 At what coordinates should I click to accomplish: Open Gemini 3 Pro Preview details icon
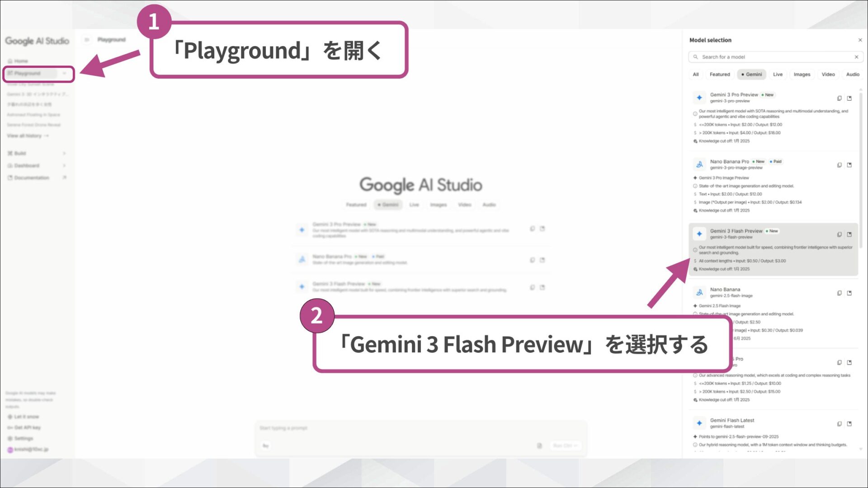tap(849, 98)
